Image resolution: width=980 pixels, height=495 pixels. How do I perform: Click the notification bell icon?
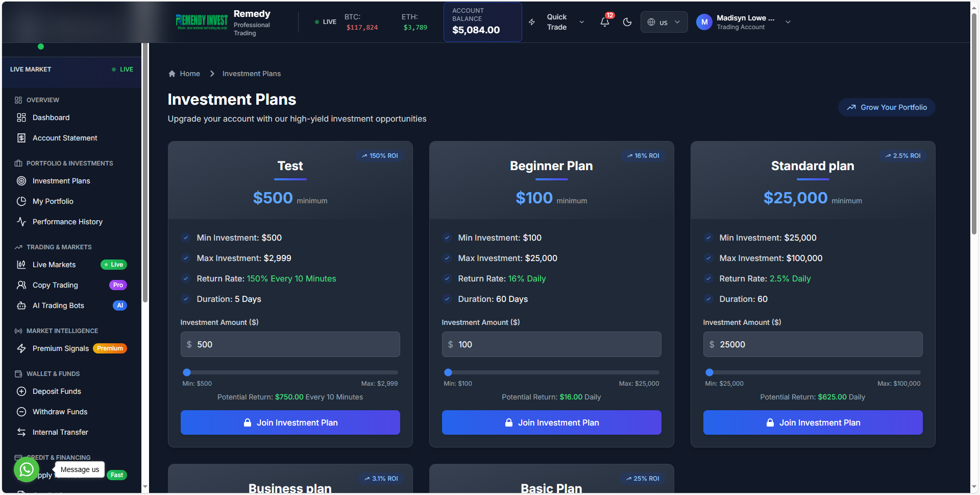605,22
